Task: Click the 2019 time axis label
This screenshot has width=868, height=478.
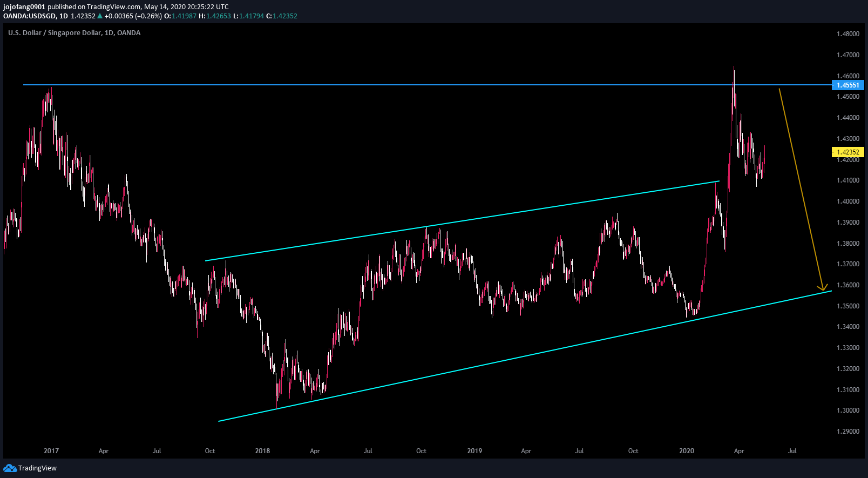Action: click(x=474, y=451)
